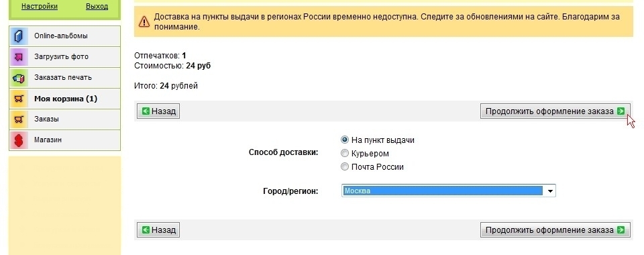Open the Город/регион dropdown arrow
Screen dimensions: 644x255
pos(550,191)
